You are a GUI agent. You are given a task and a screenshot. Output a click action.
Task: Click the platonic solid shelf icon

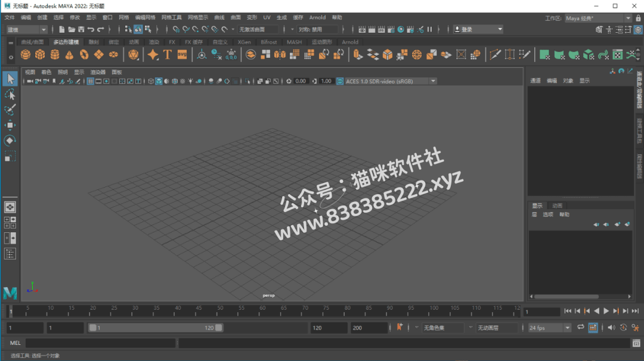134,55
